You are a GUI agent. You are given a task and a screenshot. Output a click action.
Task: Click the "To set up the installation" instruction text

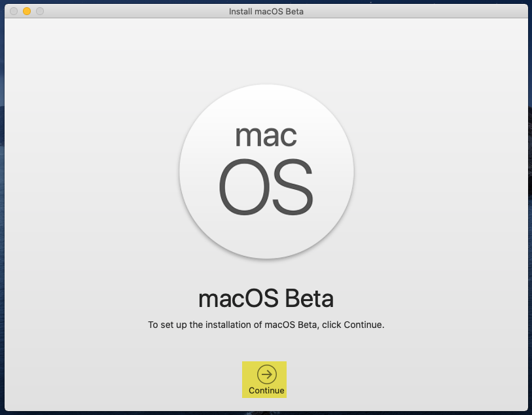click(266, 325)
